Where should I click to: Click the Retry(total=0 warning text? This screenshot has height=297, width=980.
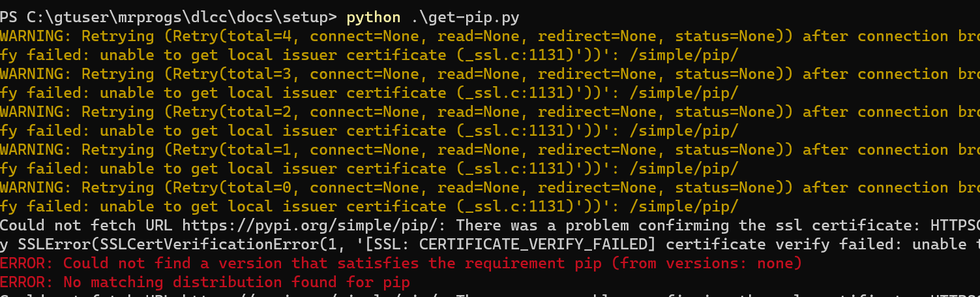point(233,187)
